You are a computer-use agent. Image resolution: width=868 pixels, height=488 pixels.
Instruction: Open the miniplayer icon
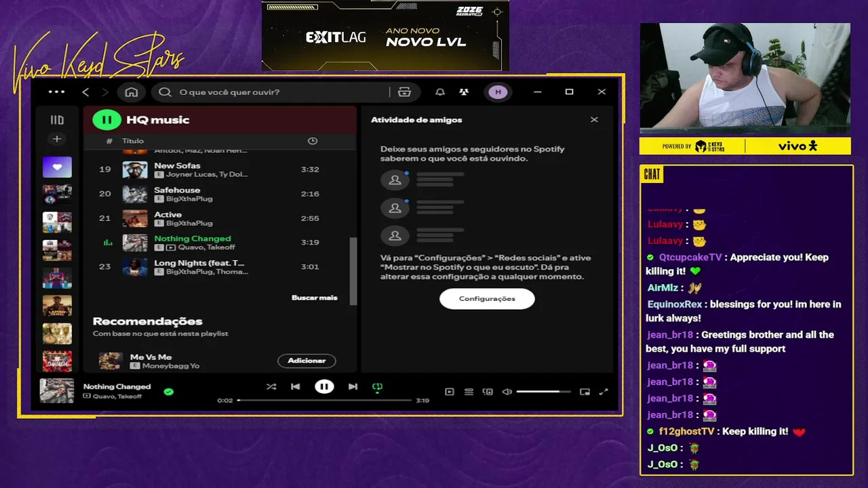click(x=585, y=392)
